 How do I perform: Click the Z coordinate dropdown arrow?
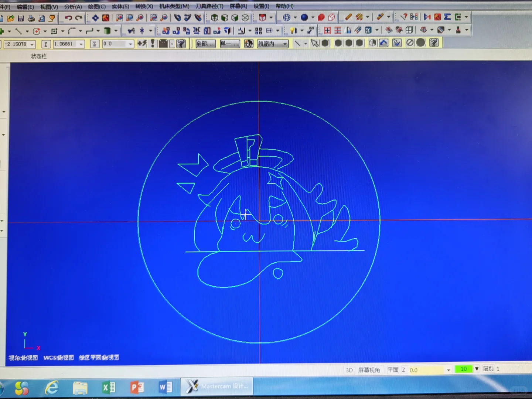pyautogui.click(x=130, y=44)
